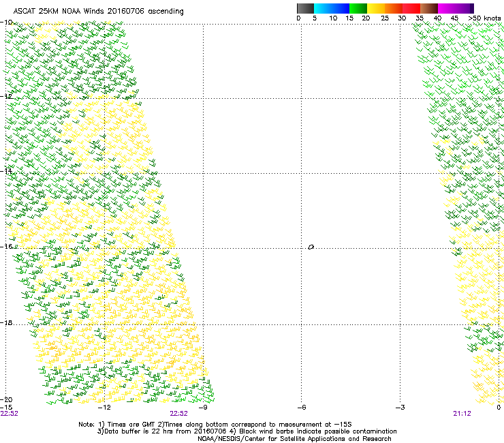This screenshot has width=504, height=443.
Task: Click the 'Times are GMT' note line
Action: [215, 425]
